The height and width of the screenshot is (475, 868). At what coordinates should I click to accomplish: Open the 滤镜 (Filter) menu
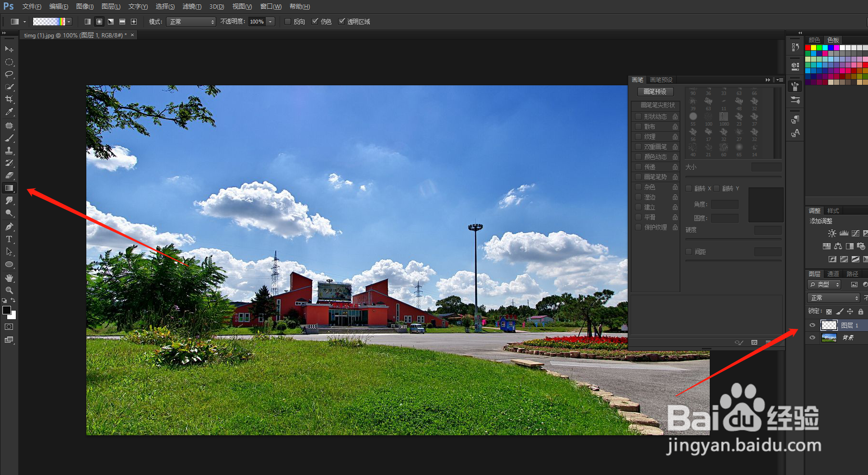(x=192, y=7)
